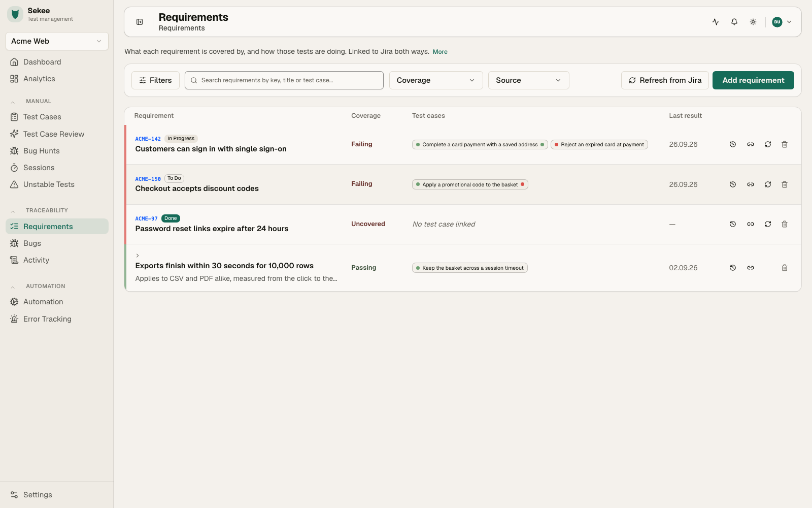Sync ACME-97 requirement from Jira

[768, 224]
